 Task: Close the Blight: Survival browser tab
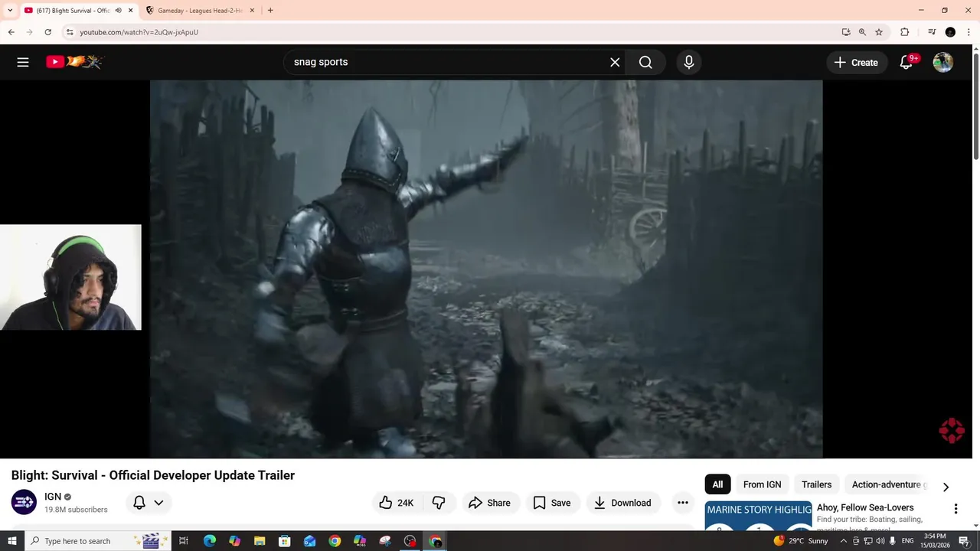click(131, 10)
